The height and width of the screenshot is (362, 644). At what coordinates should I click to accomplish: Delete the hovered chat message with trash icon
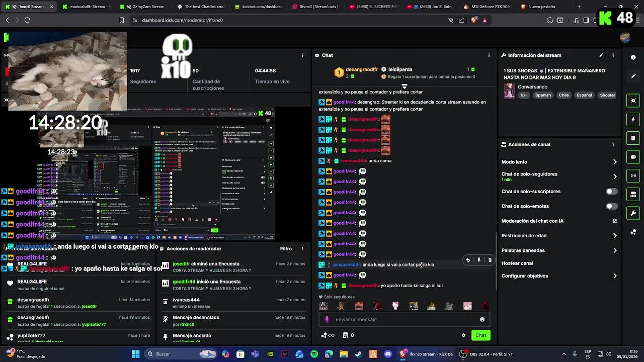pos(490,260)
